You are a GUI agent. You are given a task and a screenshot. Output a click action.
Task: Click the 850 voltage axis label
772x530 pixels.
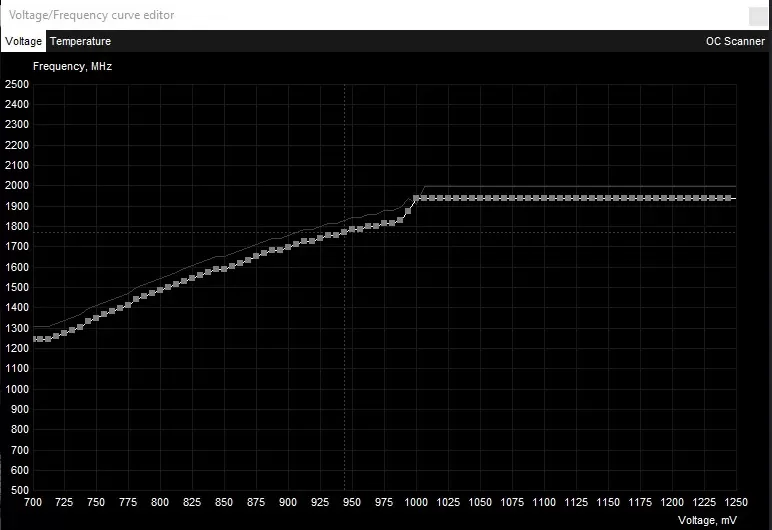click(x=224, y=502)
